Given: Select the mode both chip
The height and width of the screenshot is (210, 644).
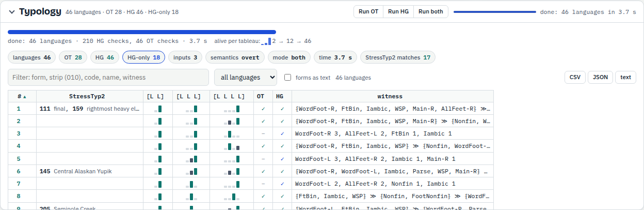Looking at the screenshot, I should 289,57.
